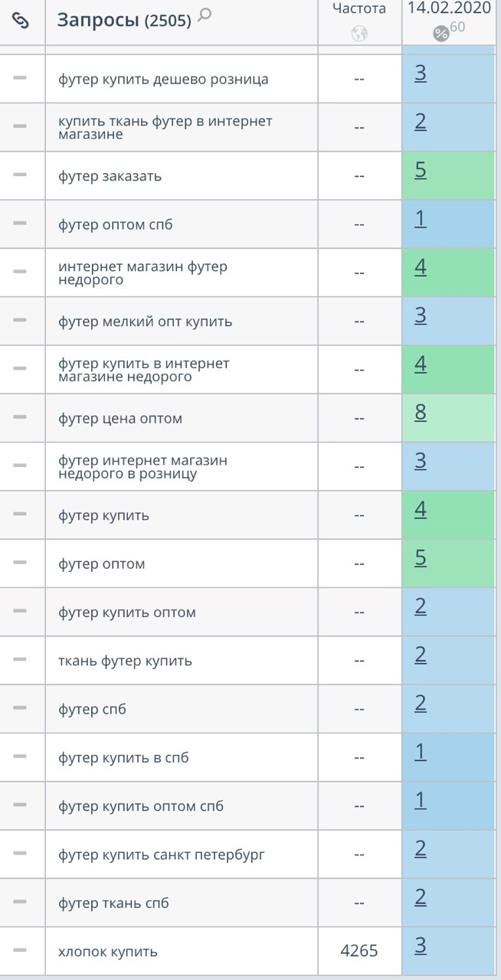The image size is (501, 980).
Task: Click dash icon beside 'футер оптом спб'
Action: point(20,223)
